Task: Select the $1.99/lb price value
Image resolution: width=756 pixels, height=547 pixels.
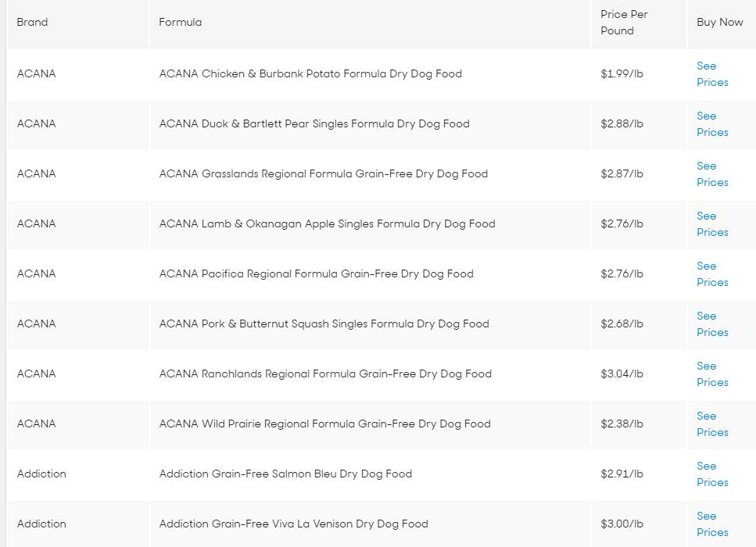Action: [x=622, y=74]
